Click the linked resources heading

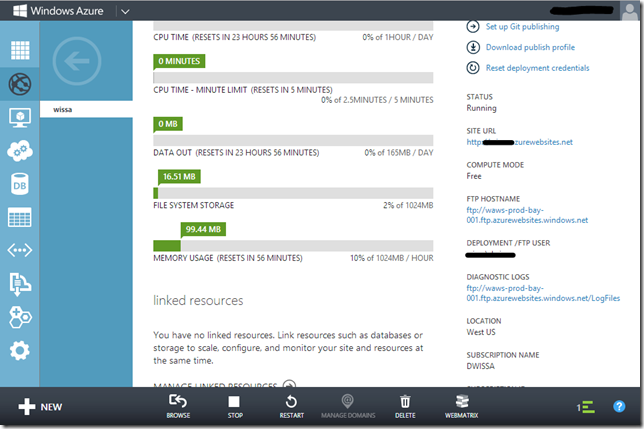click(x=198, y=301)
